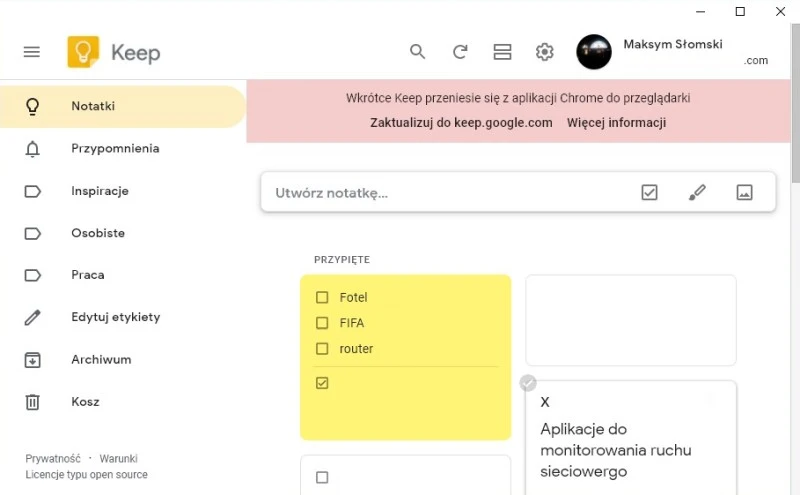Click the label icon beside Inspiracje
The image size is (800, 495).
click(x=33, y=191)
